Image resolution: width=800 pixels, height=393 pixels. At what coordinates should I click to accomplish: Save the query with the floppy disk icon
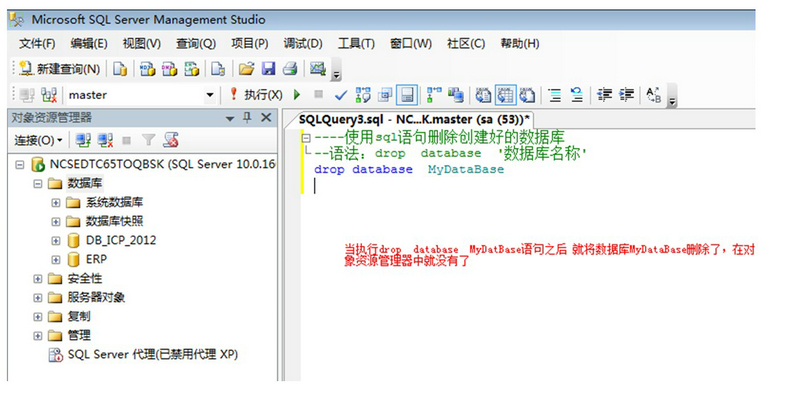[x=268, y=69]
